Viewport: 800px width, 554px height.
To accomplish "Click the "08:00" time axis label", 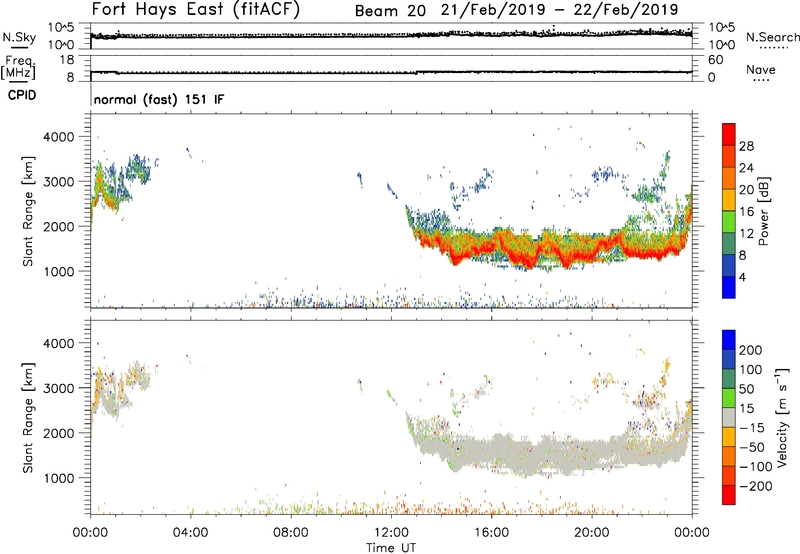I will (290, 533).
